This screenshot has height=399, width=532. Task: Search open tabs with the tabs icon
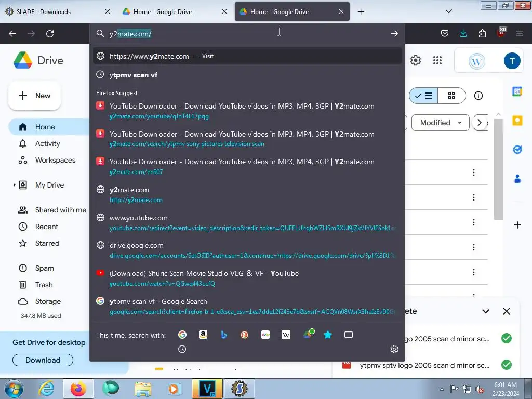coord(349,335)
